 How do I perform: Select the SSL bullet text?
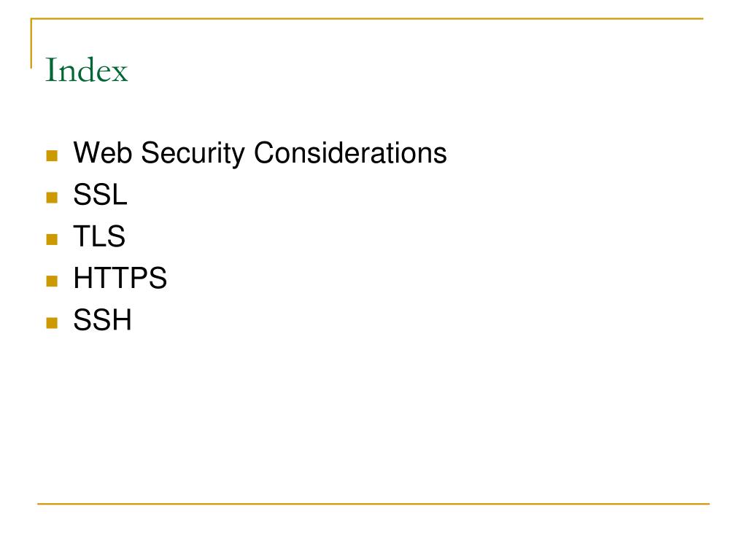pyautogui.click(x=101, y=194)
